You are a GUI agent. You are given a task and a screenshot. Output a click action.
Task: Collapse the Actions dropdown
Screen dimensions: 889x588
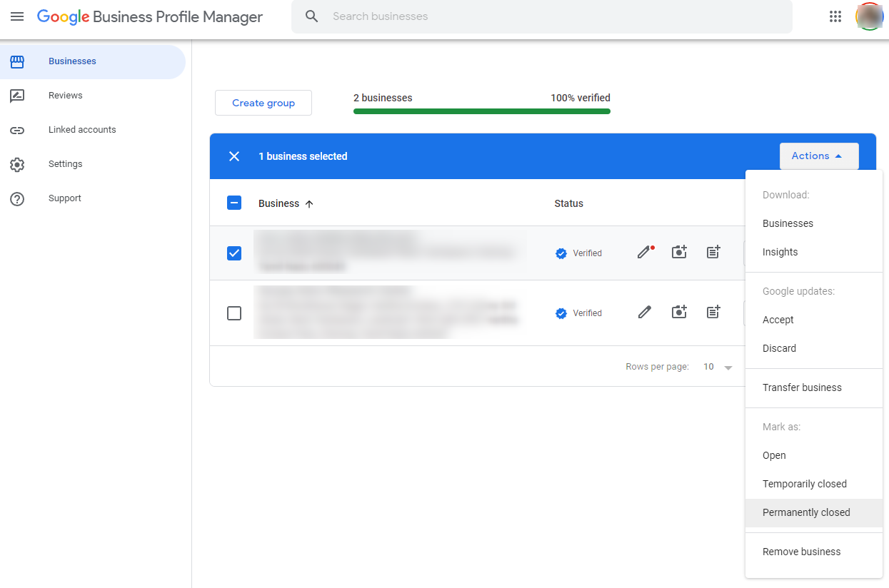point(819,156)
